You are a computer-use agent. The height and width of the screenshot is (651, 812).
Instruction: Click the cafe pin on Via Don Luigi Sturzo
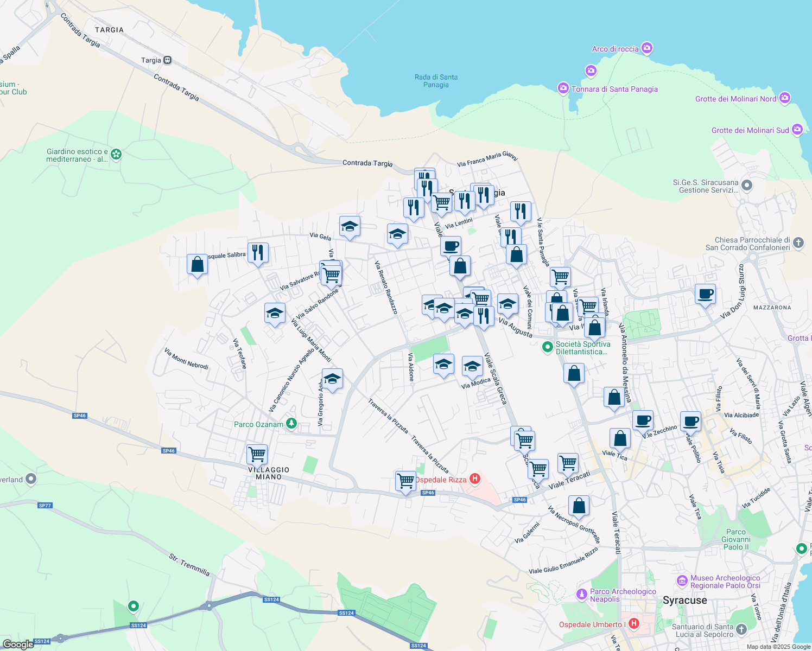[x=705, y=295]
